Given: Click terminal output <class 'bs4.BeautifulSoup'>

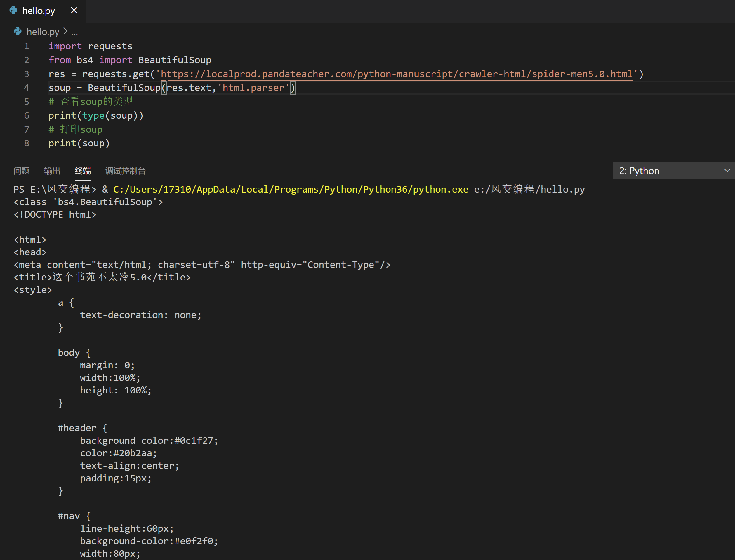Looking at the screenshot, I should (88, 202).
